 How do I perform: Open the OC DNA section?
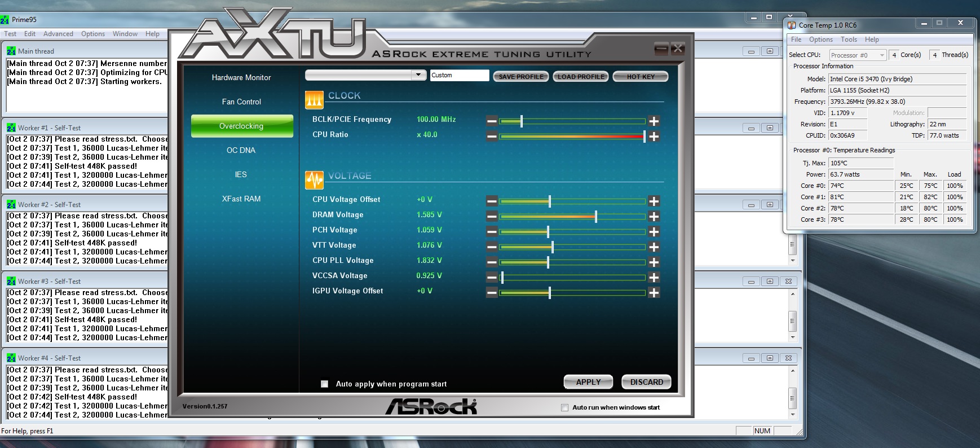tap(241, 150)
